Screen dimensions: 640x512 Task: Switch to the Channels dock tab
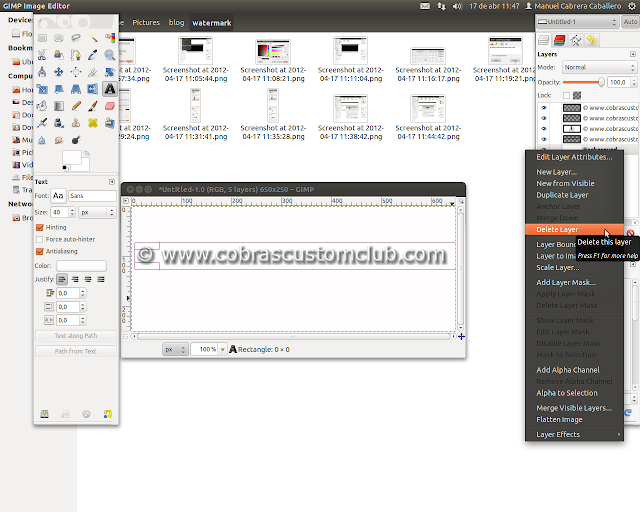560,40
